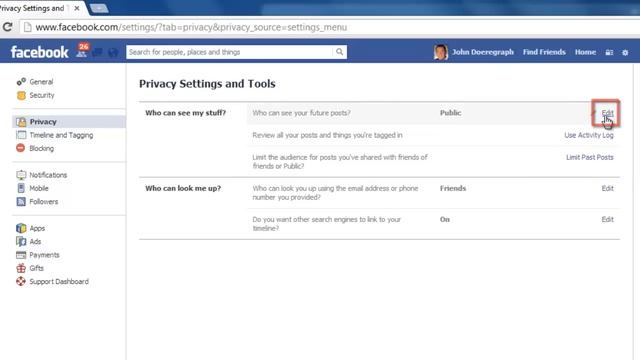This screenshot has width=640, height=360.
Task: Open Ads settings
Action: [x=35, y=242]
